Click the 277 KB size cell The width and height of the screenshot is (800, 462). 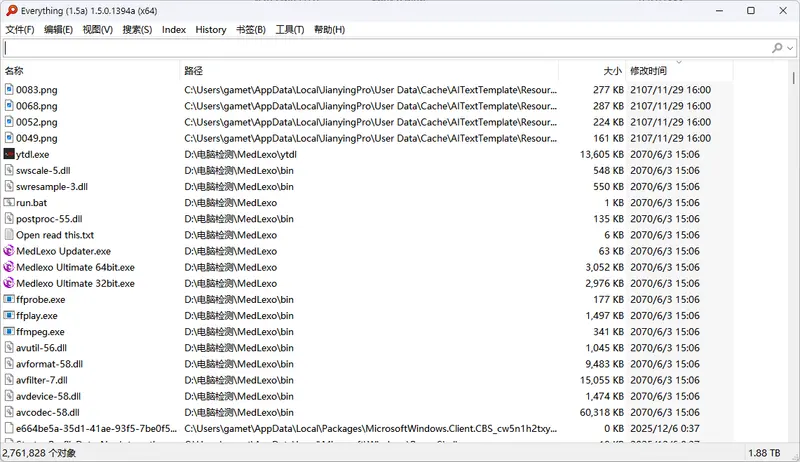(x=608, y=90)
